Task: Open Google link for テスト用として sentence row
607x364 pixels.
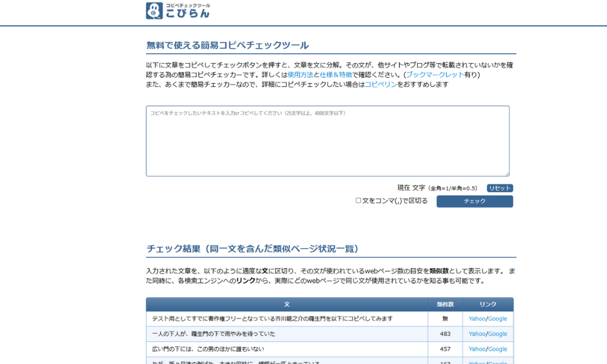Action: (498, 318)
